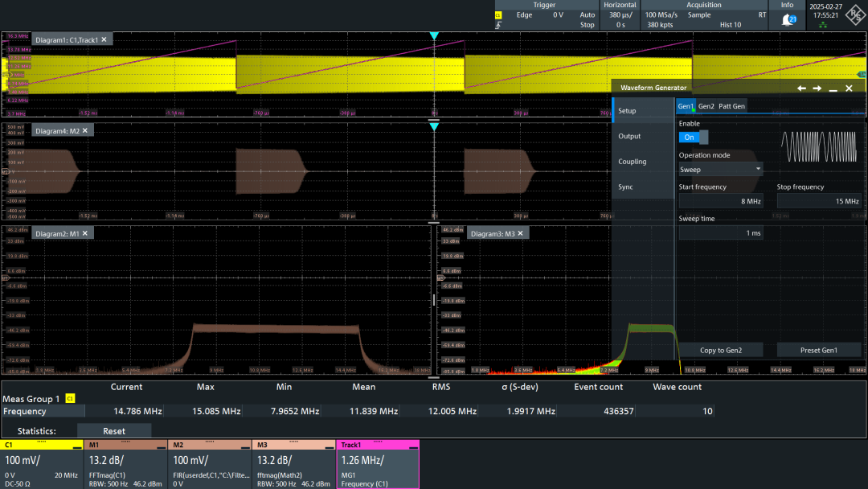Viewport: 868px width, 489px height.
Task: Select Setup in the generator side menu
Action: coord(643,111)
